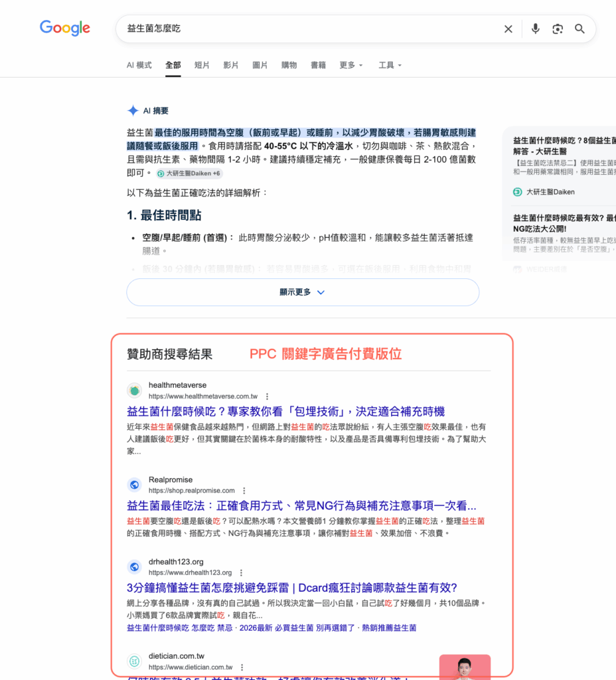Click the magnifying glass search icon
616x680 pixels.
579,29
